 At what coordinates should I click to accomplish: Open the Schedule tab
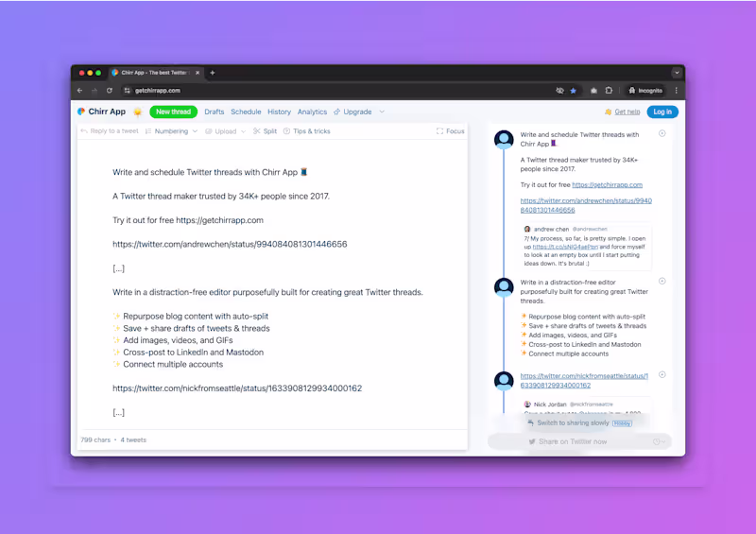(246, 112)
